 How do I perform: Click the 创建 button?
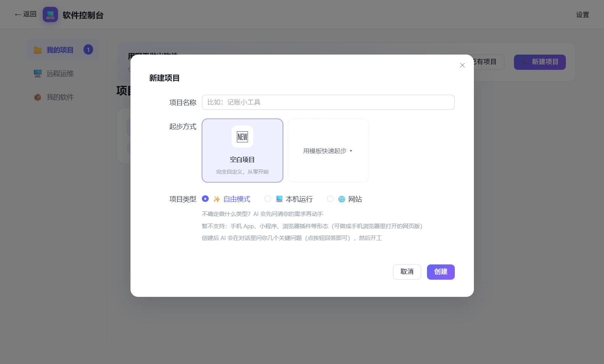pyautogui.click(x=441, y=272)
